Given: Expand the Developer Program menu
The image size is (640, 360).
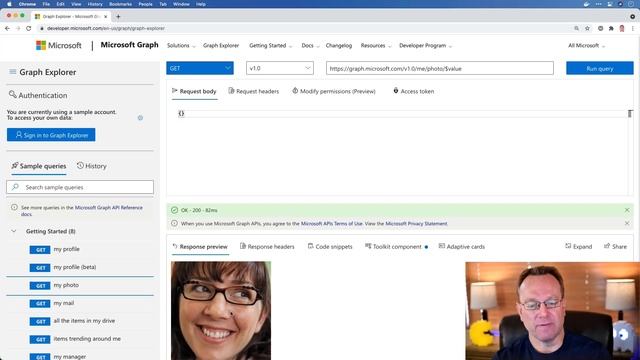Looking at the screenshot, I should 425,46.
